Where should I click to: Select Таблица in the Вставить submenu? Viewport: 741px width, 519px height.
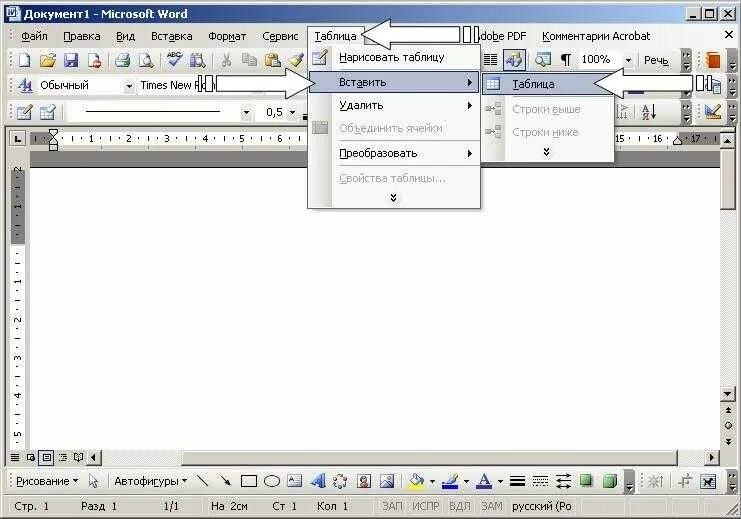[547, 84]
